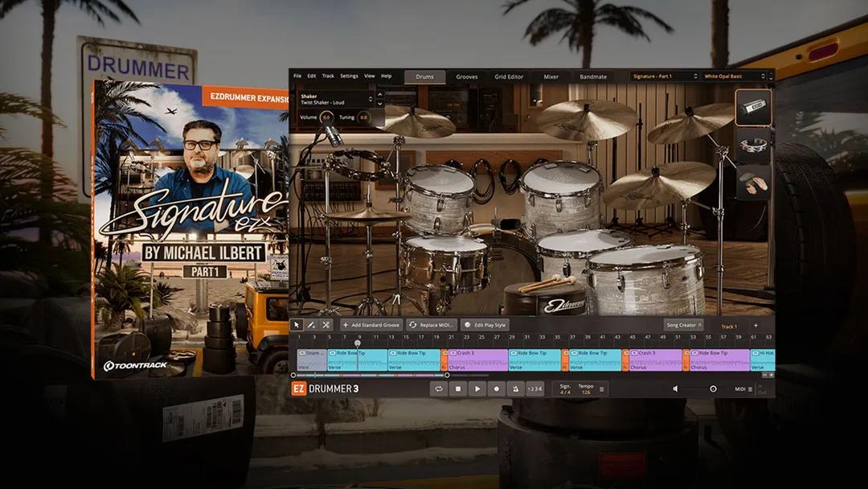Select the pencil draw tool

[x=312, y=325]
